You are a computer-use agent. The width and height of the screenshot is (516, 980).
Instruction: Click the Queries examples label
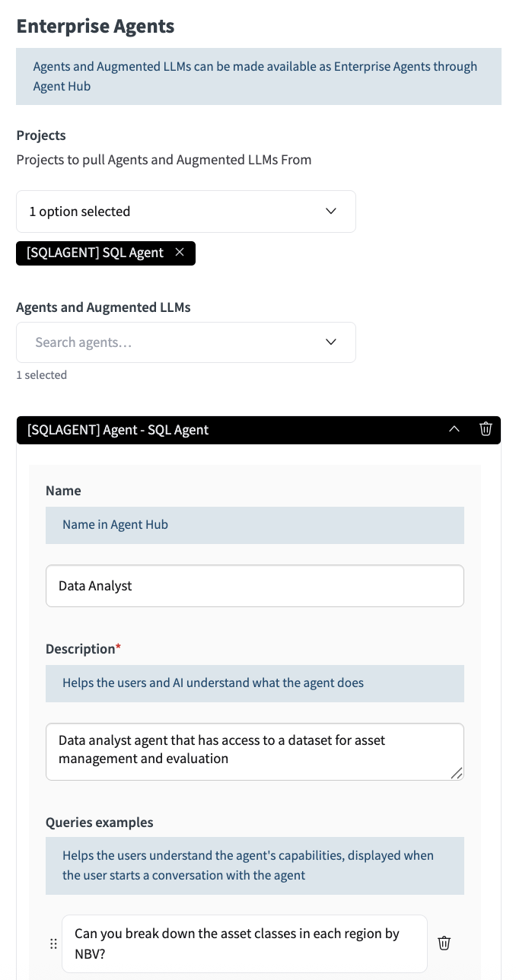(x=99, y=822)
